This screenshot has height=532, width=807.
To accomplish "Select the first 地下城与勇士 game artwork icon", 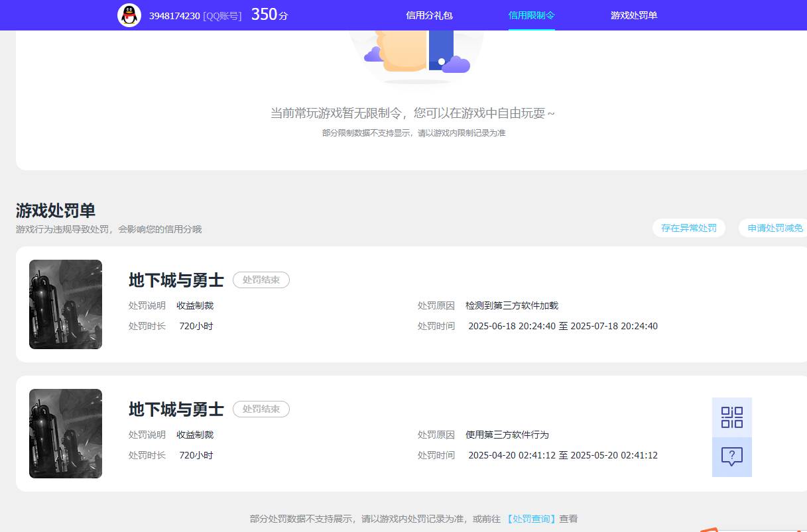I will pyautogui.click(x=65, y=304).
